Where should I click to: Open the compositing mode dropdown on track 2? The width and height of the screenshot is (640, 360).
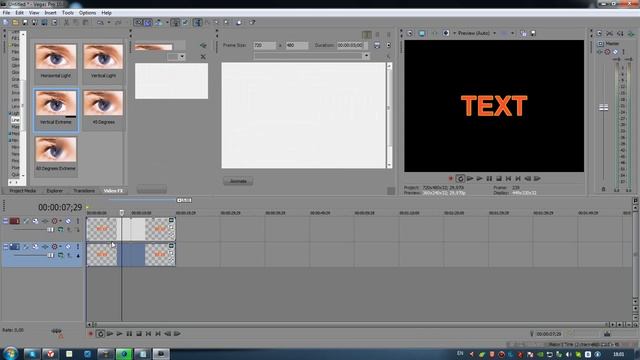[60, 256]
